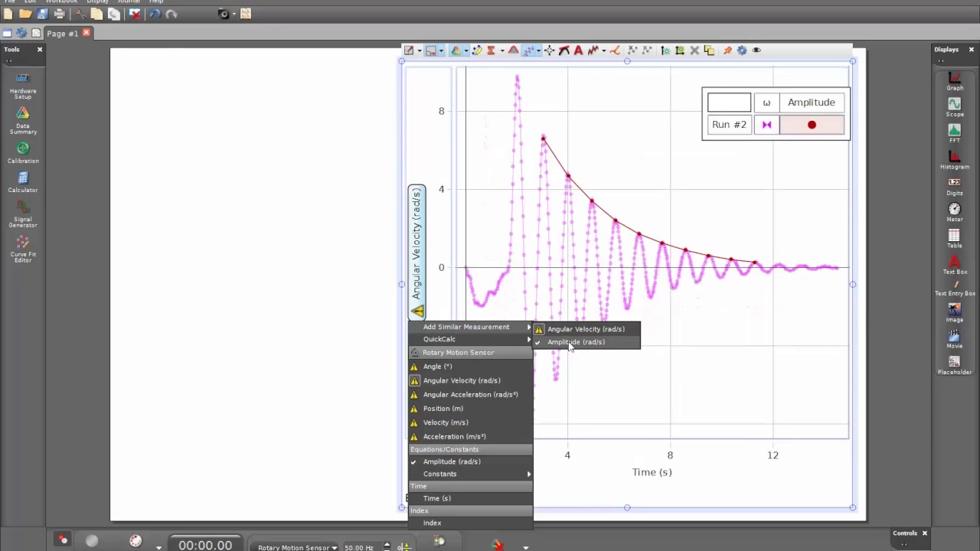Viewport: 980px width, 551px height.
Task: Select Angular Acceleration (rad/s²) from menu
Action: click(x=470, y=395)
